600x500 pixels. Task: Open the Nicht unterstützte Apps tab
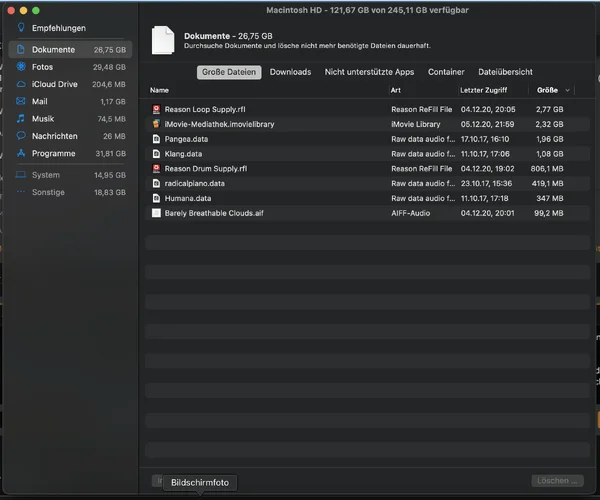click(369, 72)
